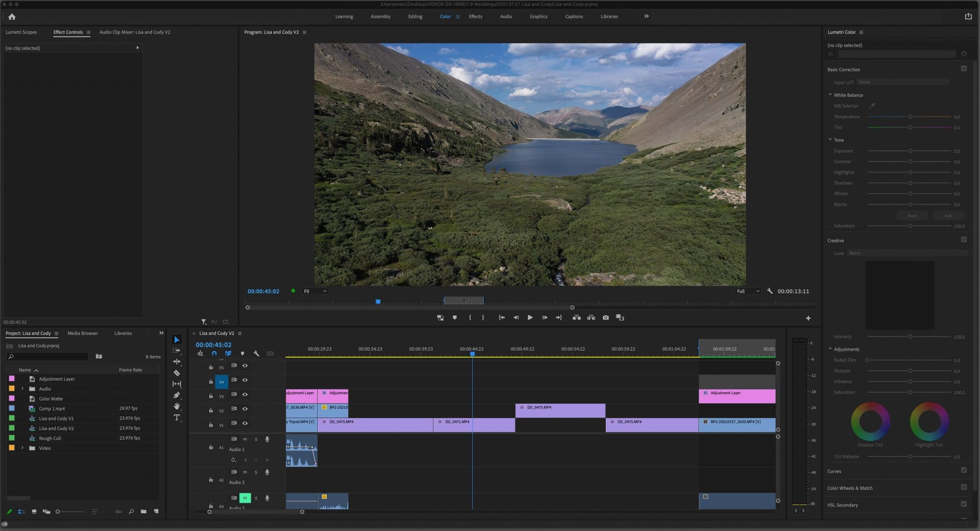Click the Export Frame camera icon

(605, 318)
